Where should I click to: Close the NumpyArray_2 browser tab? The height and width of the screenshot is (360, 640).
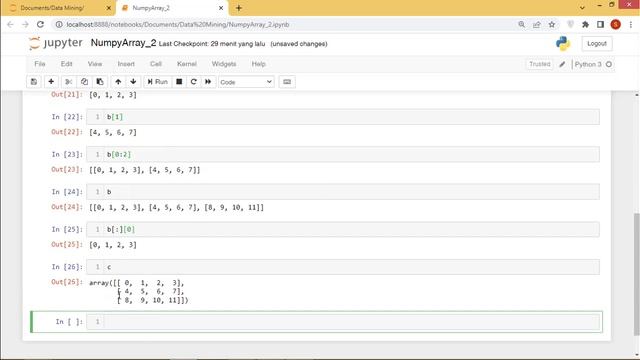[221, 8]
